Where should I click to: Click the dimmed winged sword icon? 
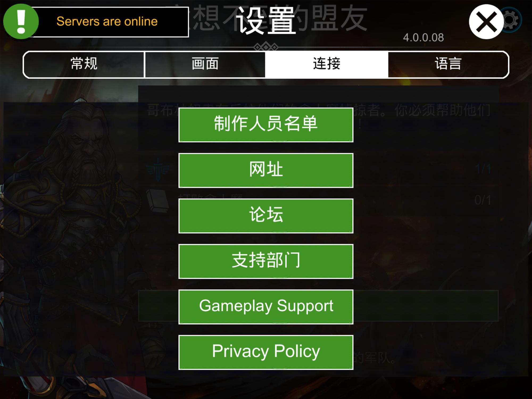pyautogui.click(x=158, y=169)
